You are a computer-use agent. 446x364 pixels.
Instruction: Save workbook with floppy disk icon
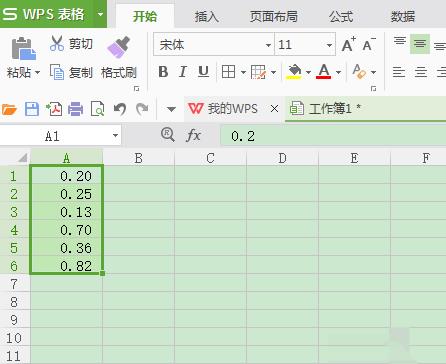point(32,109)
